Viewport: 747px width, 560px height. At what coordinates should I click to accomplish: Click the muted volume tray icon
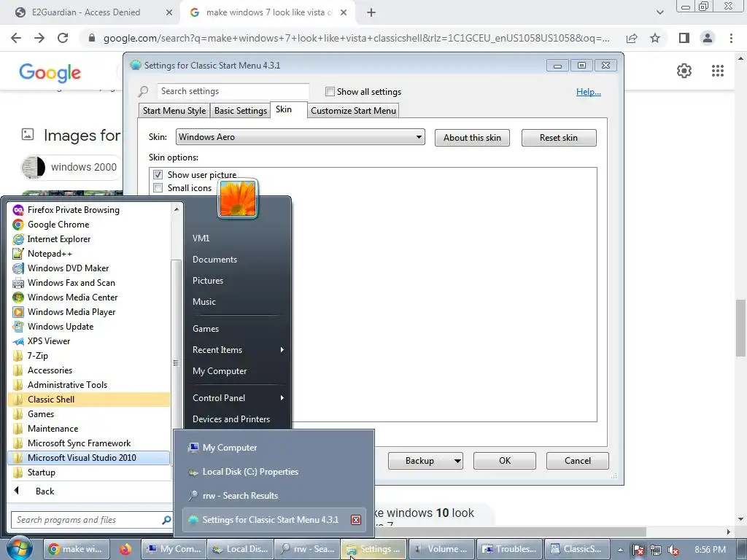coord(673,550)
